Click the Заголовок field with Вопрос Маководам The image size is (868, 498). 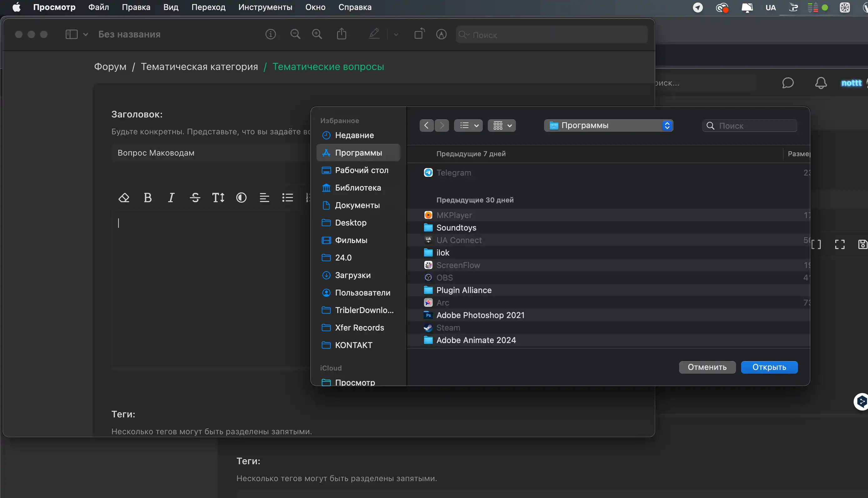210,153
